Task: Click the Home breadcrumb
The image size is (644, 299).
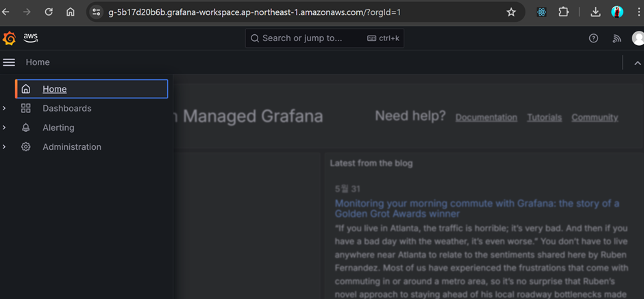Action: point(38,62)
